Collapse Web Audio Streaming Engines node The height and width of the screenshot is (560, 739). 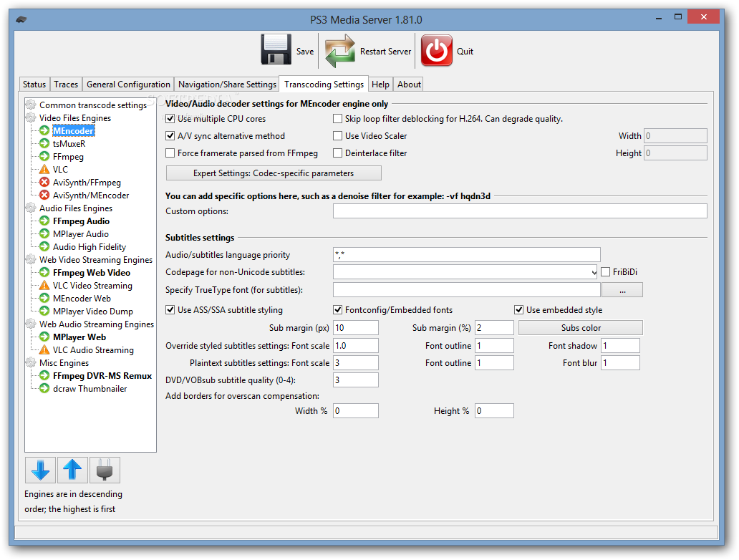click(x=31, y=324)
